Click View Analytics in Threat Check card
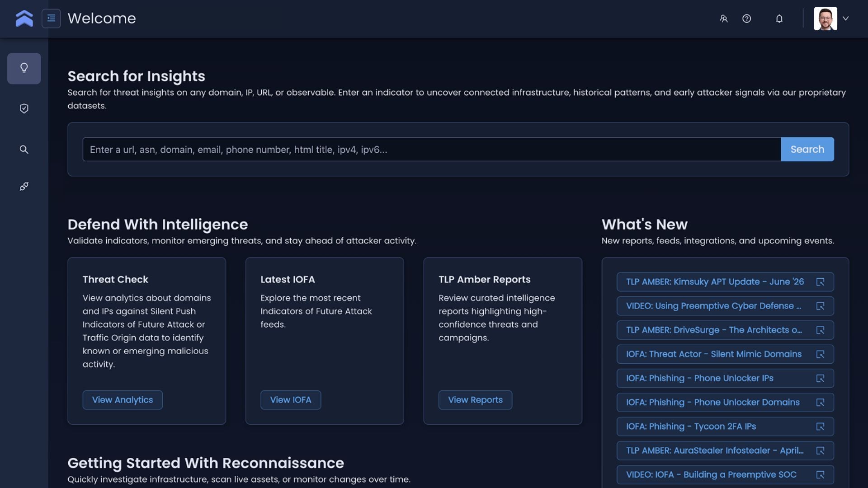 [x=123, y=400]
